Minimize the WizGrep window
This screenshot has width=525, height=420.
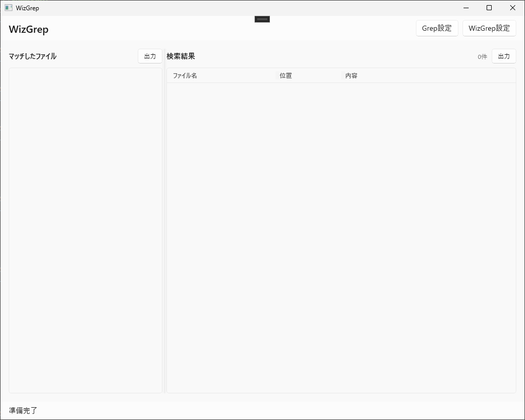click(466, 8)
